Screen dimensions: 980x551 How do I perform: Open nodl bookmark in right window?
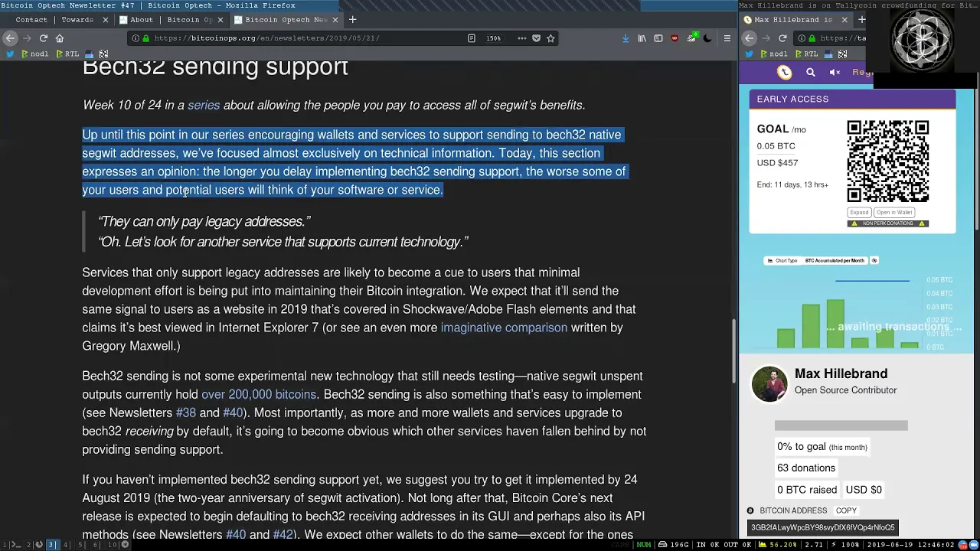(774, 54)
